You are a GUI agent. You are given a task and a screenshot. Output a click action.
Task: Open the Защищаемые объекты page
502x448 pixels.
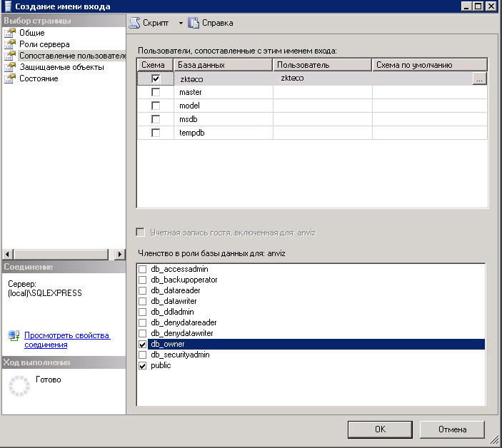tap(62, 67)
